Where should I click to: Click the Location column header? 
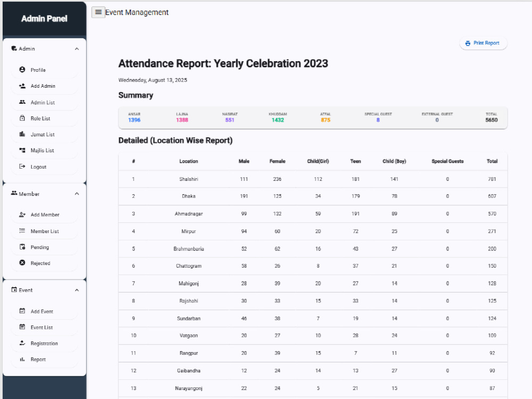(189, 161)
